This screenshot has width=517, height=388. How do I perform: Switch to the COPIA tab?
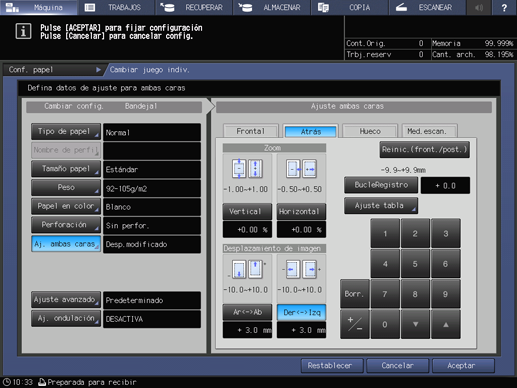(350, 7)
